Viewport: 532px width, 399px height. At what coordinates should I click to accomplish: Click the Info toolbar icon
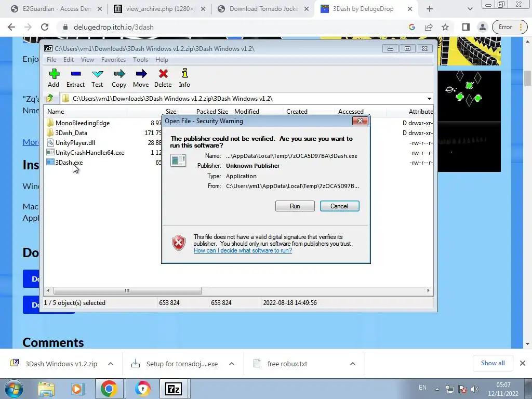point(184,78)
